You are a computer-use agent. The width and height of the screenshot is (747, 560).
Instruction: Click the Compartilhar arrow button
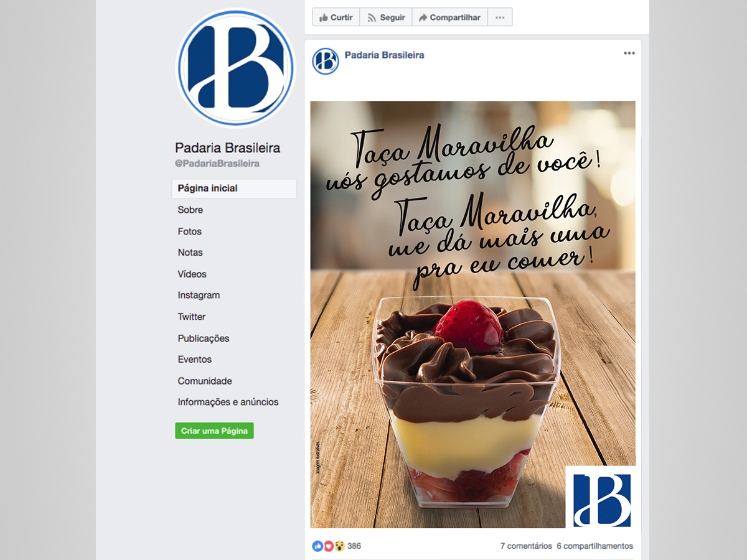click(449, 17)
